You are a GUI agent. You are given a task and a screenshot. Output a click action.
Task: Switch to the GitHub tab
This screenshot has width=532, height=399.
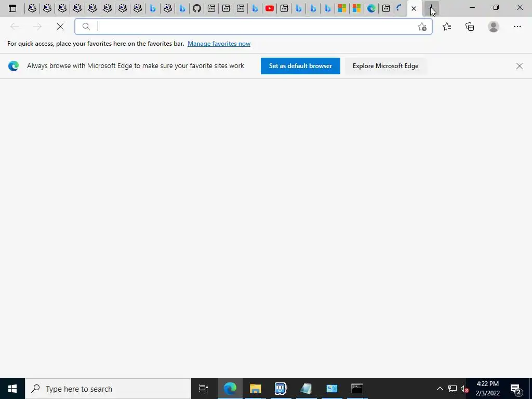click(x=197, y=8)
